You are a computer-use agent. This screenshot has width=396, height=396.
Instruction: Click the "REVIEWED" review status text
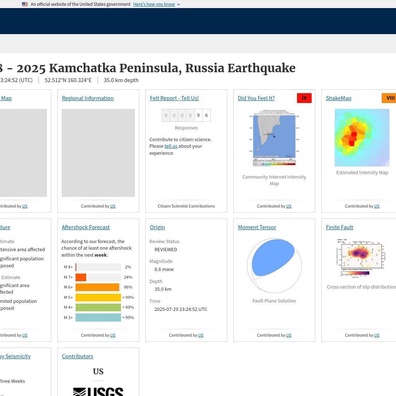[166, 249]
